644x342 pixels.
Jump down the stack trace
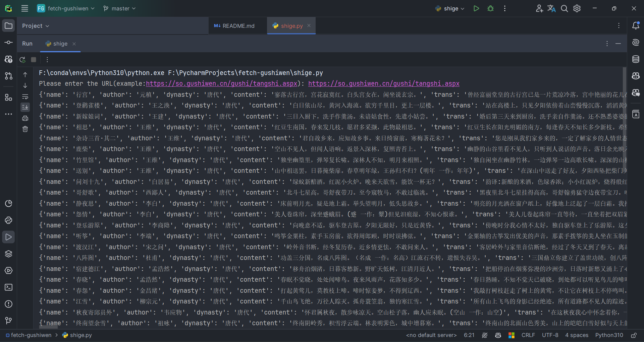click(x=25, y=86)
